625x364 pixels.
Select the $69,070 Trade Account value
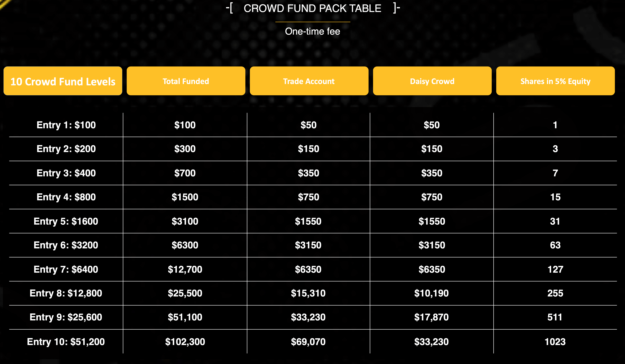[308, 342]
